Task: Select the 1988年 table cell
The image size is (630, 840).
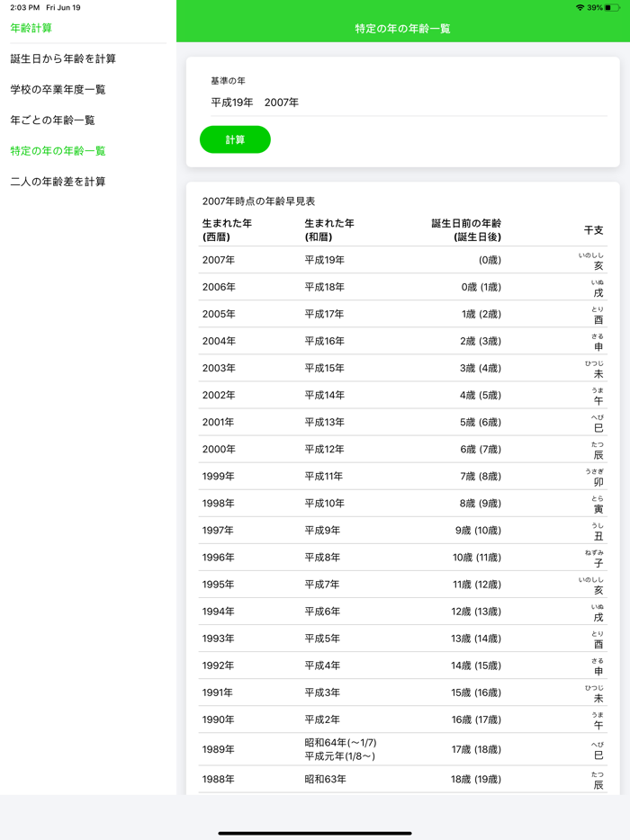Action: pyautogui.click(x=218, y=780)
